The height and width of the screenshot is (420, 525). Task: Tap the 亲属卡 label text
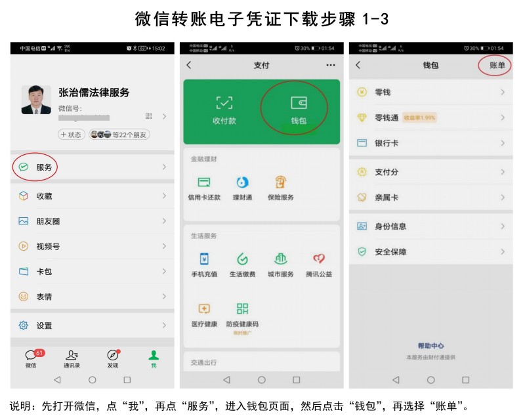click(387, 198)
